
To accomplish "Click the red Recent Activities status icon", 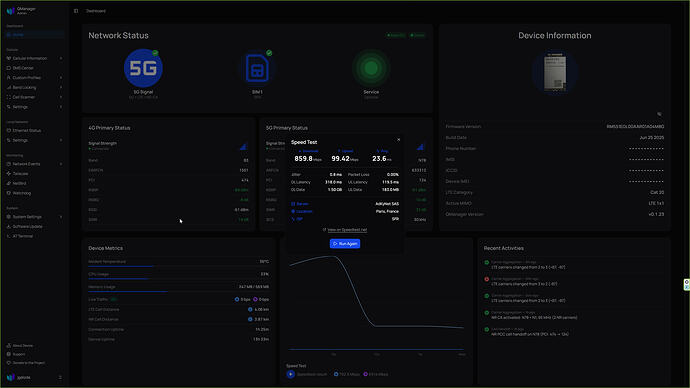I will (x=487, y=279).
